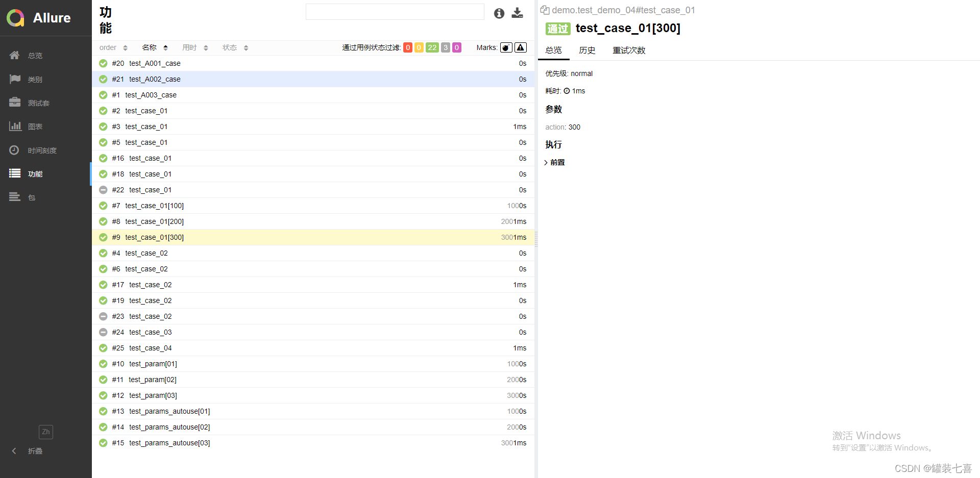Select row #12 test_param[03]
Screen dimensions: 980x478
pos(313,395)
